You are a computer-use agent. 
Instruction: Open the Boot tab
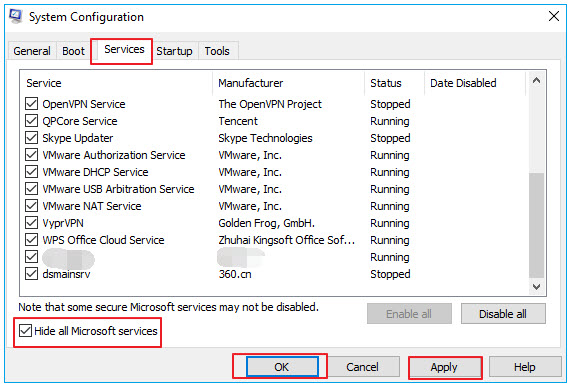pyautogui.click(x=73, y=51)
